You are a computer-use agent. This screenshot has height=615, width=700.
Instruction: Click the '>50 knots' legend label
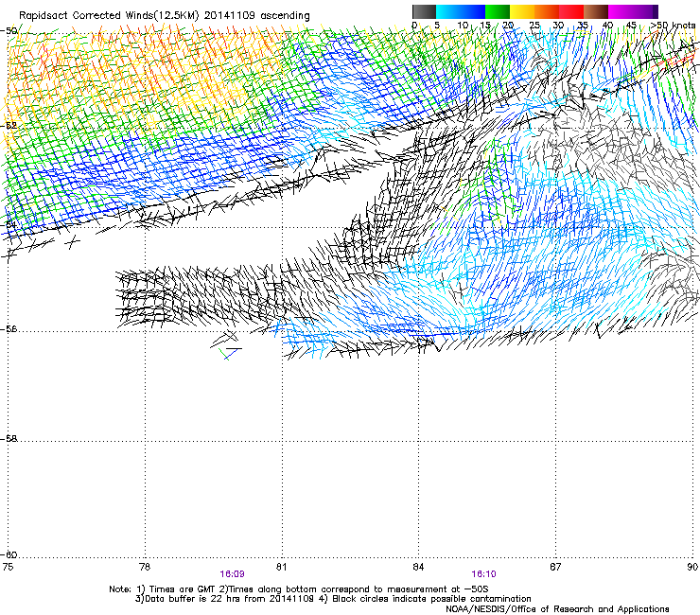point(673,26)
